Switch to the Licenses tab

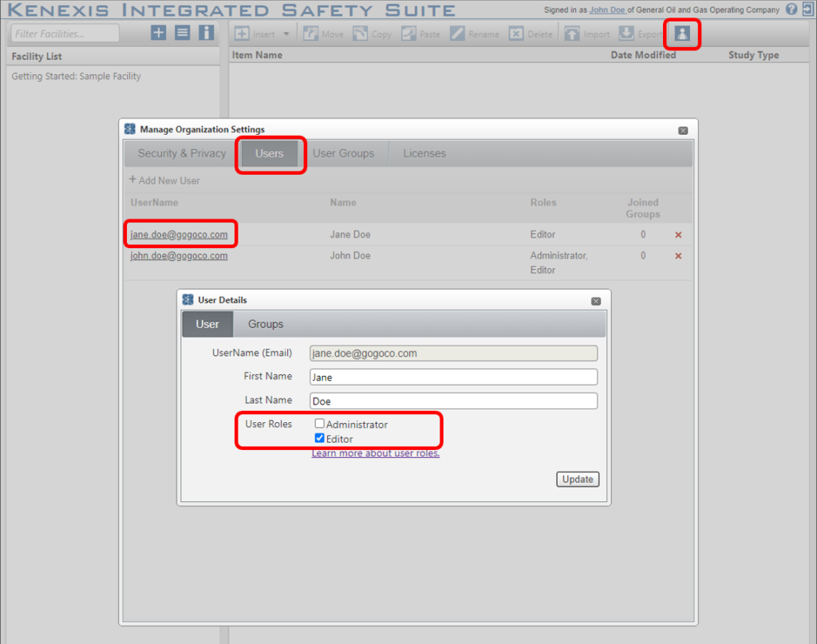click(424, 153)
